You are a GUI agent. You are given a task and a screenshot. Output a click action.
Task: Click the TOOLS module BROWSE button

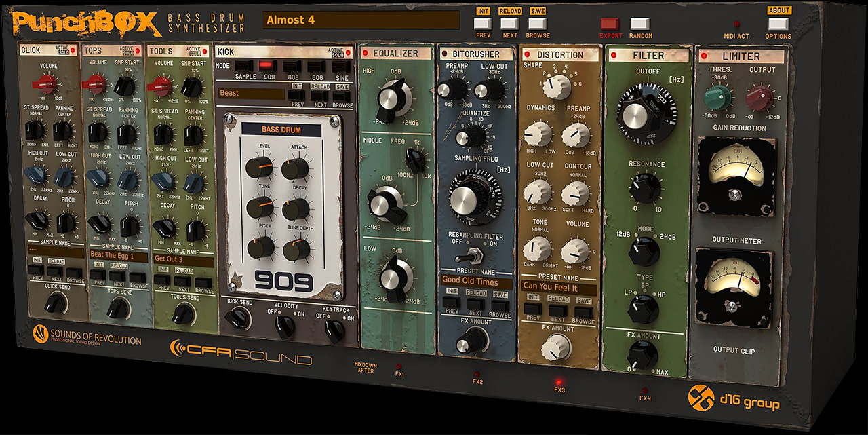click(204, 282)
